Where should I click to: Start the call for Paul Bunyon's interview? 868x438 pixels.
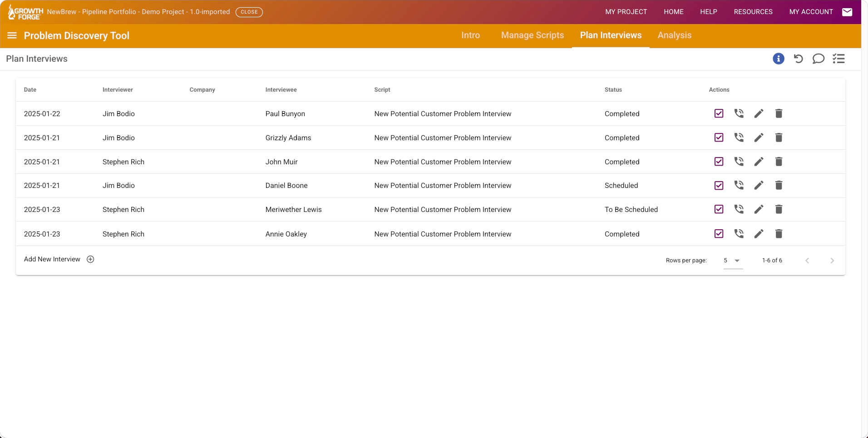[x=739, y=113]
